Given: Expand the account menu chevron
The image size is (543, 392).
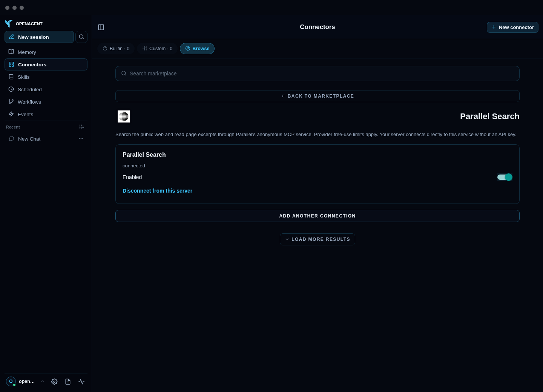Looking at the screenshot, I should point(43,381).
